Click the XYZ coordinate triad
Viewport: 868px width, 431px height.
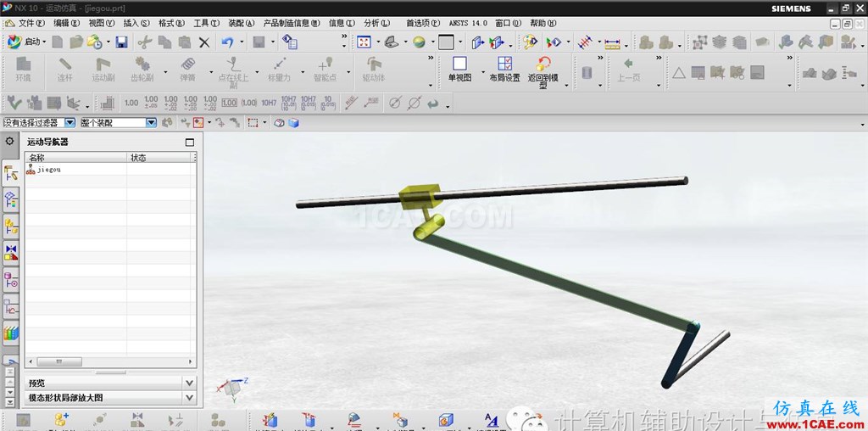click(234, 387)
